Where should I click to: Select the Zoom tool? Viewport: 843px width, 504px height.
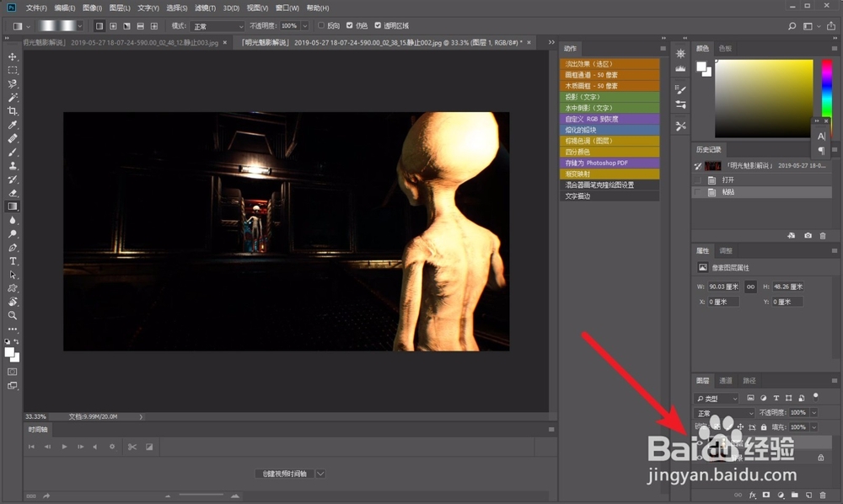click(x=13, y=315)
